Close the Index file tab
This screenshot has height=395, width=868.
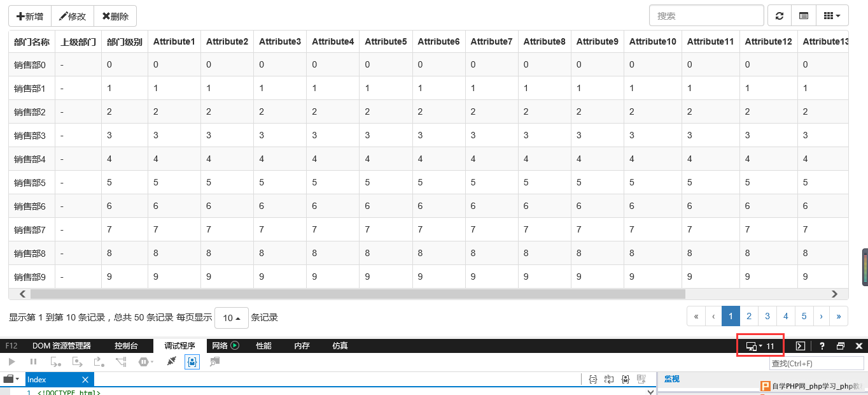(86, 379)
